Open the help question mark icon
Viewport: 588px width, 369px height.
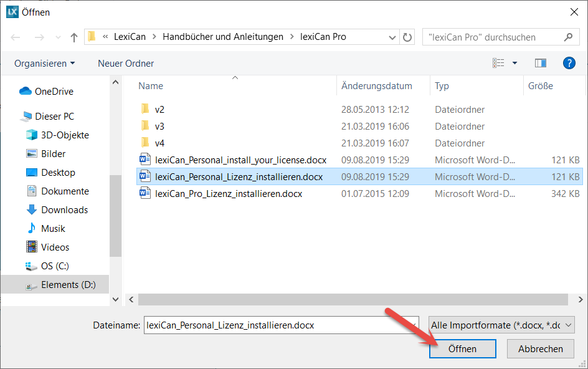click(x=568, y=63)
